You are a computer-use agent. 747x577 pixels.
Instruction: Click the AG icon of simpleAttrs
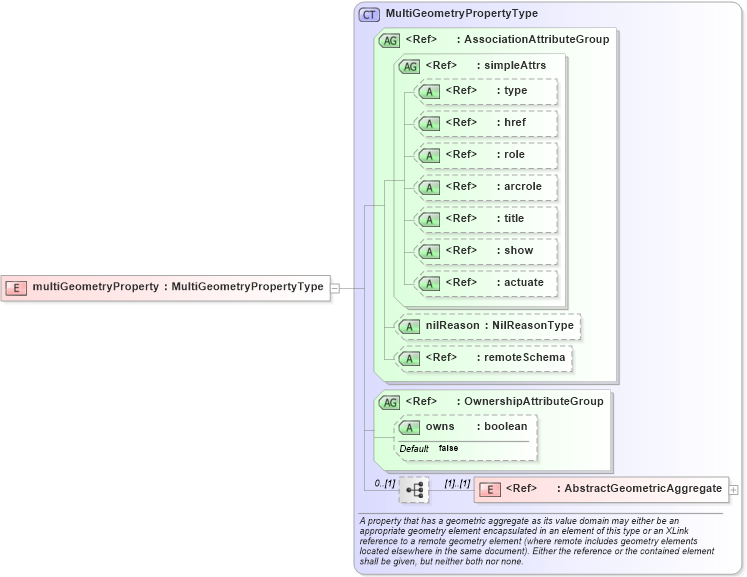tap(409, 67)
